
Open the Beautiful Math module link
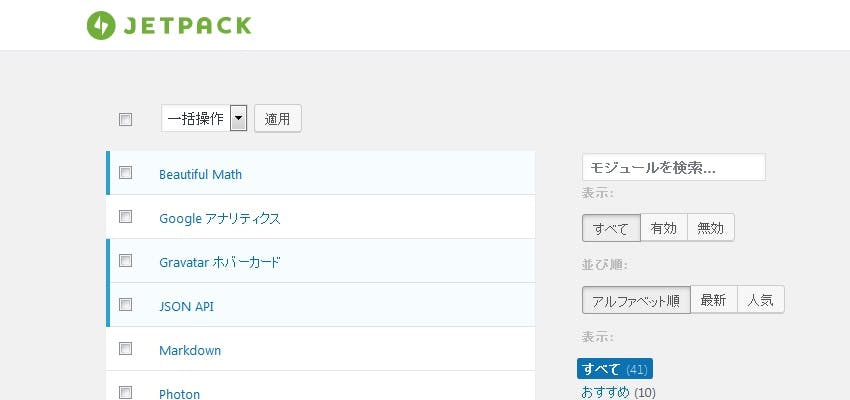point(201,175)
